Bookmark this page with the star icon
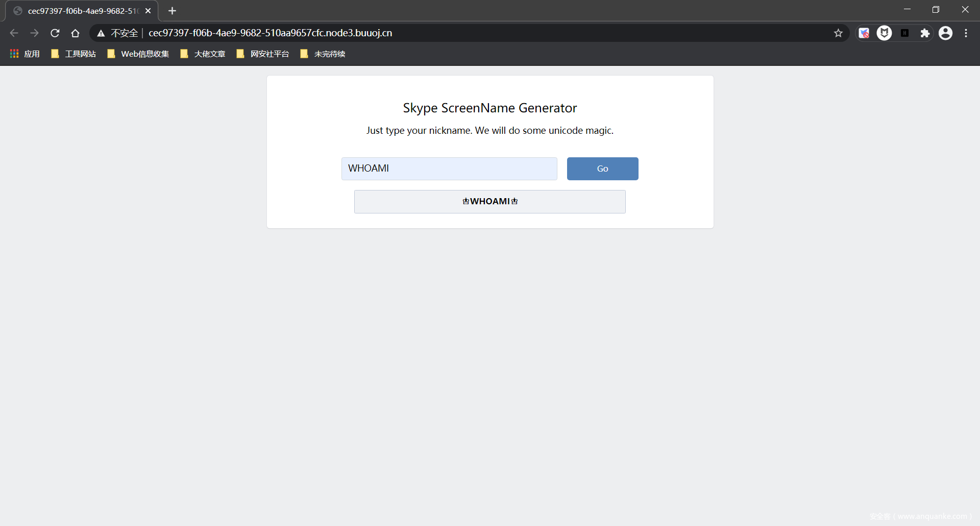 click(838, 33)
